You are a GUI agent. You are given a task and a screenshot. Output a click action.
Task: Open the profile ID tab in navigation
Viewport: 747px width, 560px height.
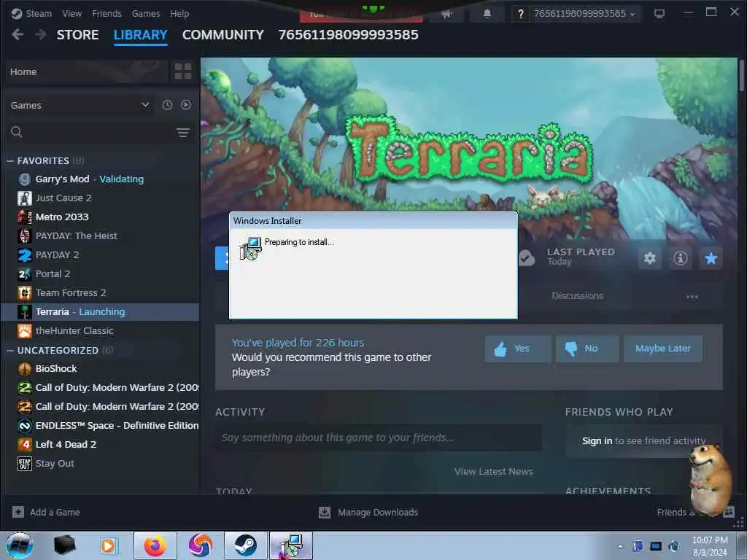click(x=348, y=35)
